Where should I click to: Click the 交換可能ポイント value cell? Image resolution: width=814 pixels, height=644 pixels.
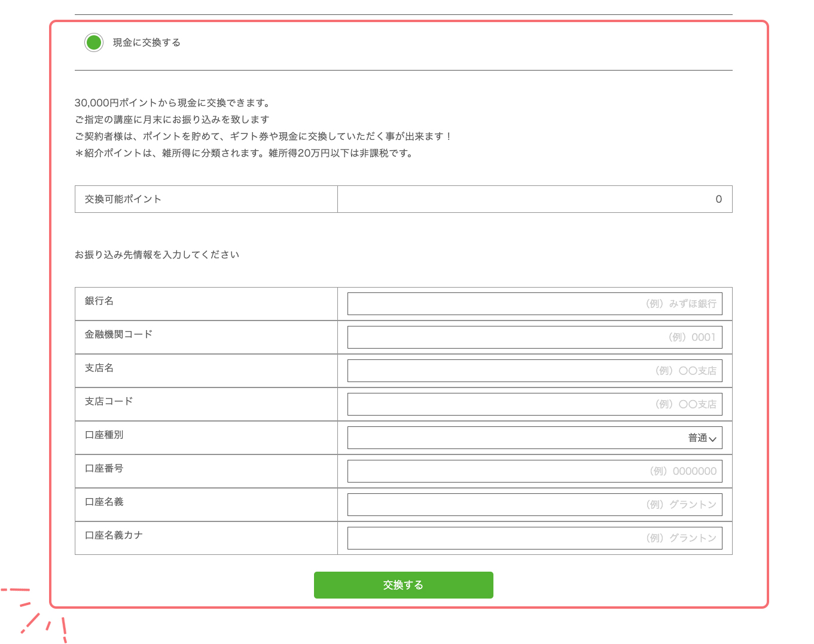point(535,199)
